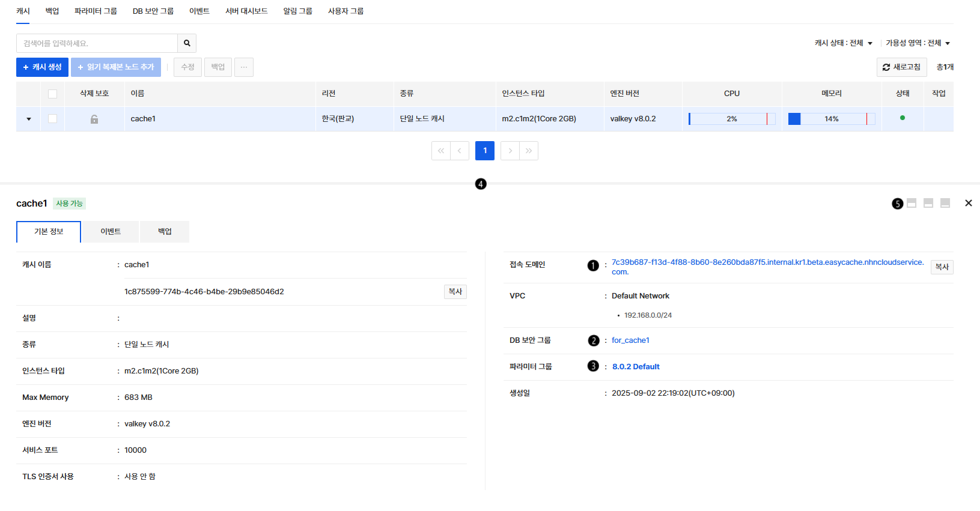This screenshot has width=980, height=511.
Task: Open the 이벤트 tab in cache1 details
Action: pos(111,232)
